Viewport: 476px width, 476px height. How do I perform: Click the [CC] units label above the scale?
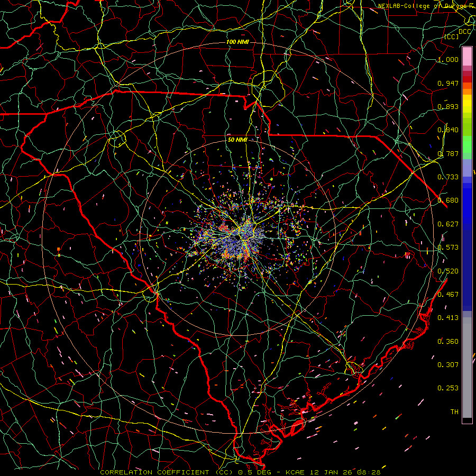pyautogui.click(x=452, y=36)
